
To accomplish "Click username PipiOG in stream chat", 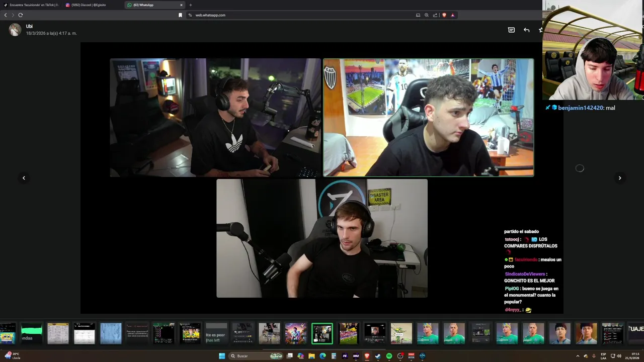I will click(512, 289).
